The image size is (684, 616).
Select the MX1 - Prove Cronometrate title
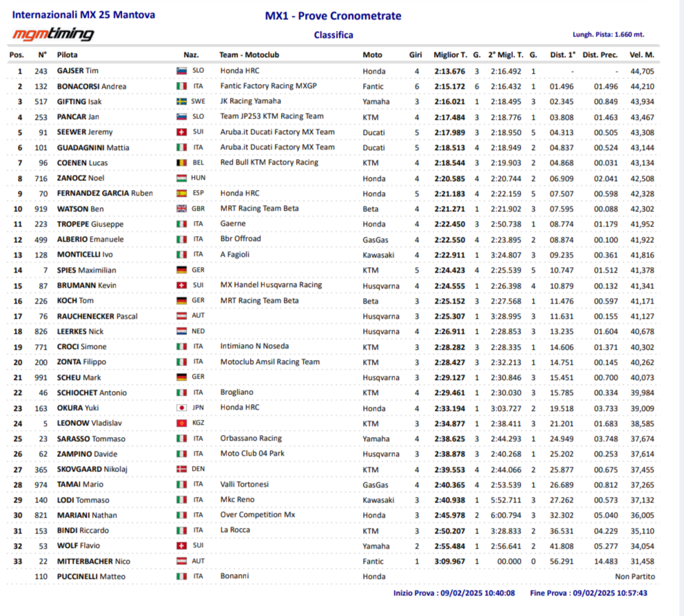pos(333,16)
